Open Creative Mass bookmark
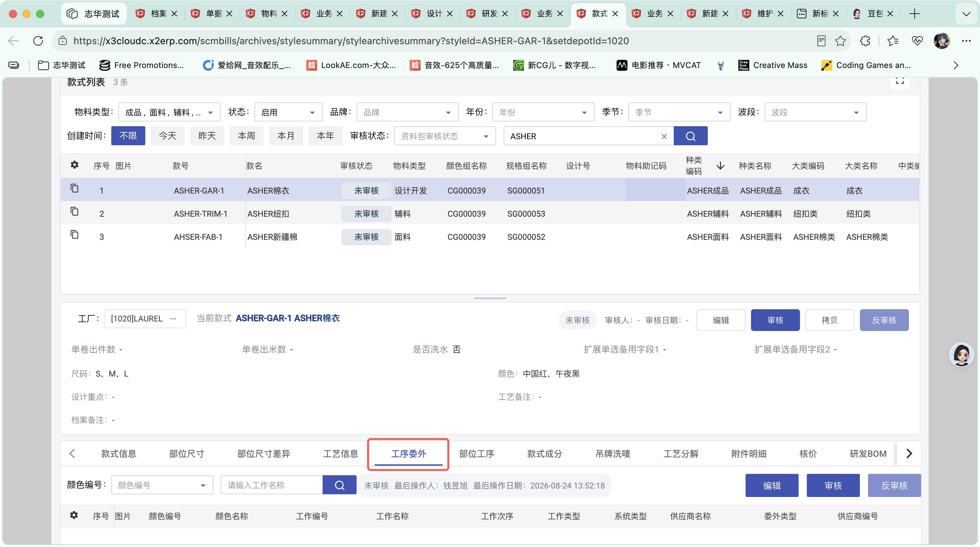980x547 pixels. pos(773,65)
